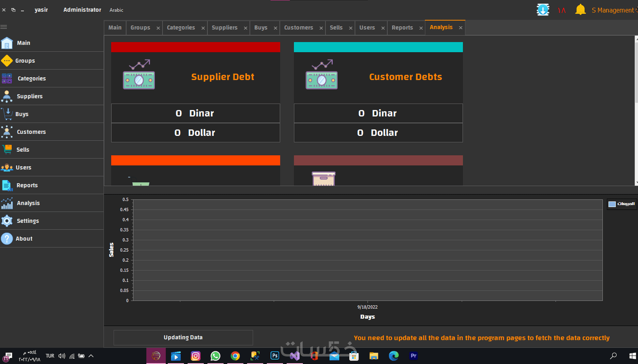Switch to the Buys tab

[261, 27]
